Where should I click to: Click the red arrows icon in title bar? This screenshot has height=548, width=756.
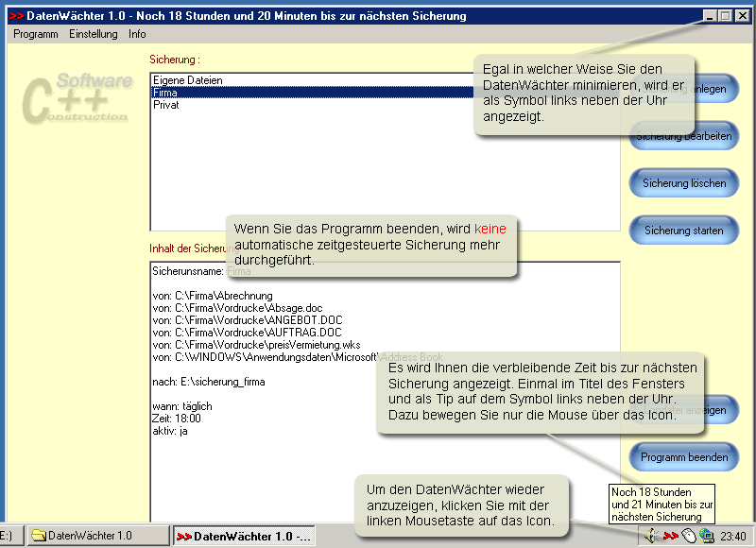point(15,16)
